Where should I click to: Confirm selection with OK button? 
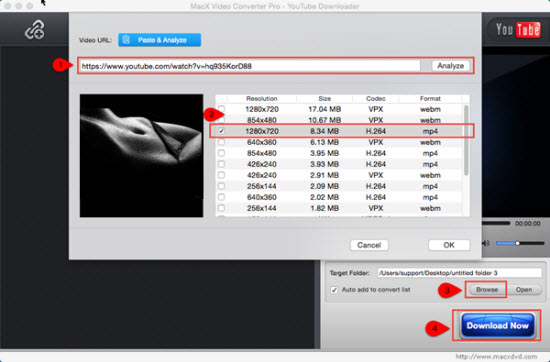(x=449, y=245)
